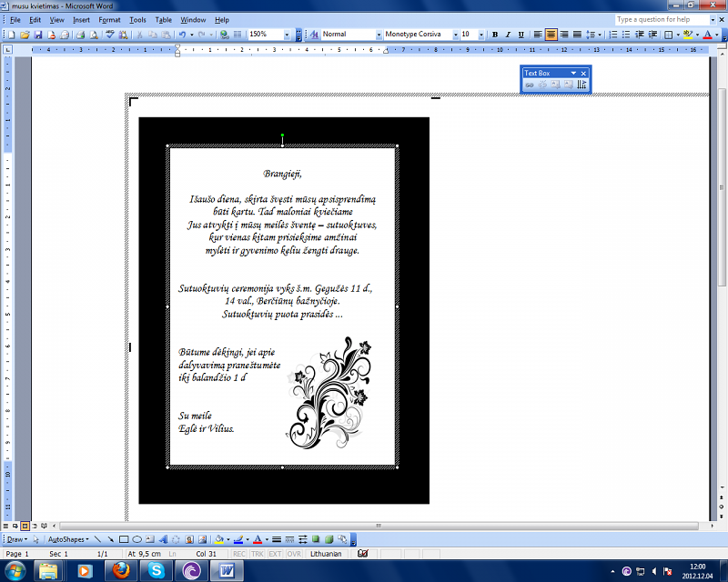The image size is (728, 582).
Task: Open the Table menu
Action: point(164,19)
